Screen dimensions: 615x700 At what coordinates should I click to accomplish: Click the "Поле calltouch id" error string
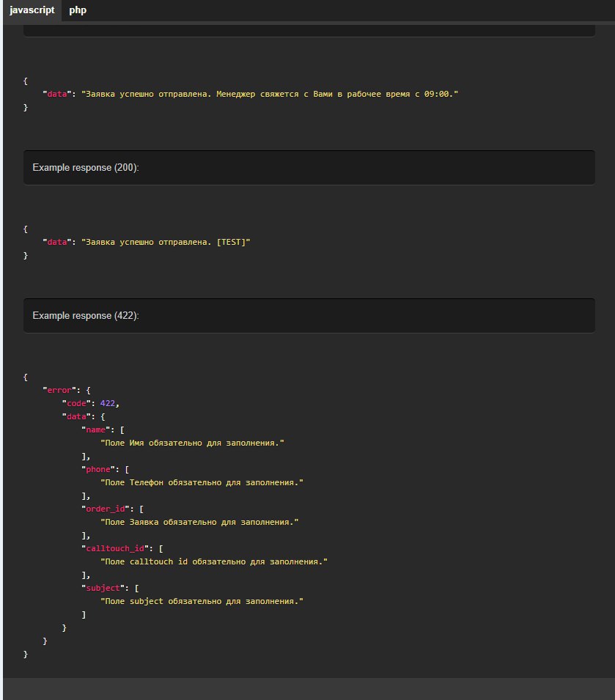[214, 561]
